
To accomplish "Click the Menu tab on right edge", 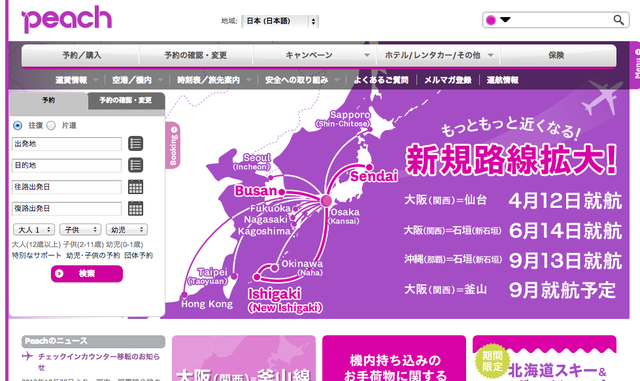I will (x=635, y=65).
